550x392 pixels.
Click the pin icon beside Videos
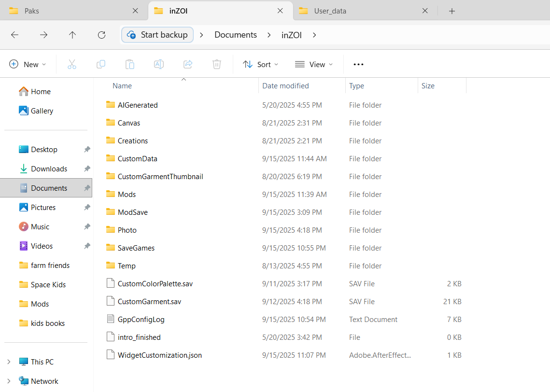click(x=87, y=246)
